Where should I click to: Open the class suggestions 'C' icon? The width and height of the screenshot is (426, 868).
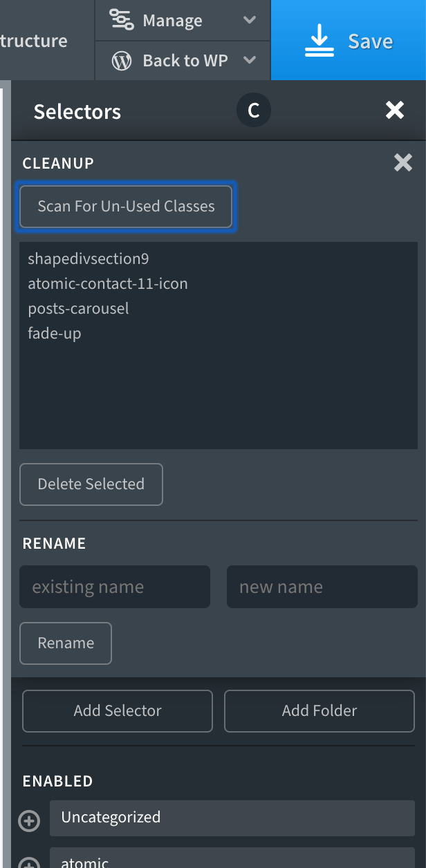pyautogui.click(x=254, y=109)
